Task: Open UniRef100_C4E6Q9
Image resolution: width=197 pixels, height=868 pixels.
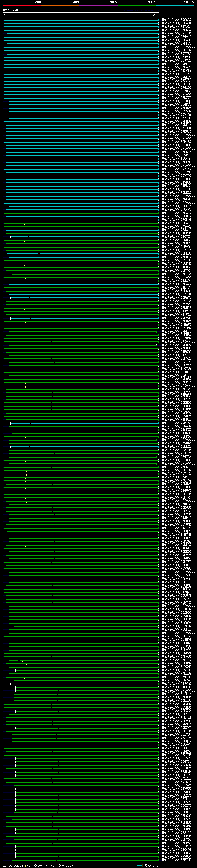Action: [177, 352]
